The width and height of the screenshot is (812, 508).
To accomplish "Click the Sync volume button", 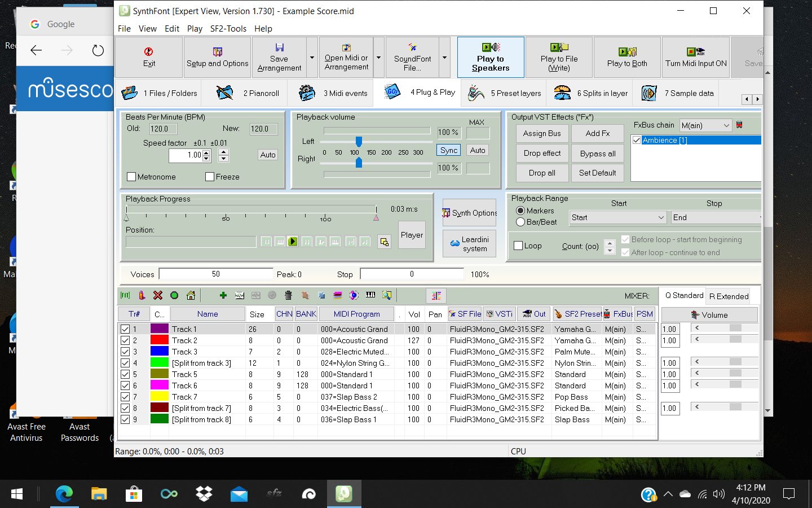I will tap(449, 150).
